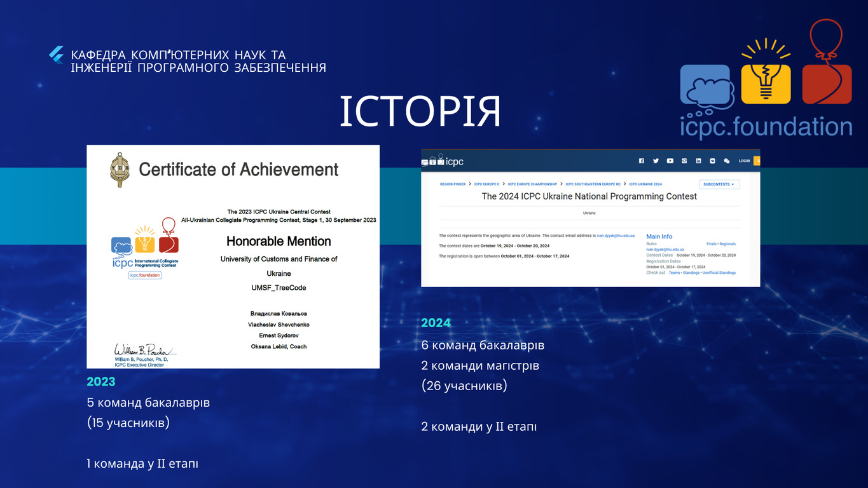Click the text (26 учасників)
Screen dimensions: 868x488
point(464,386)
